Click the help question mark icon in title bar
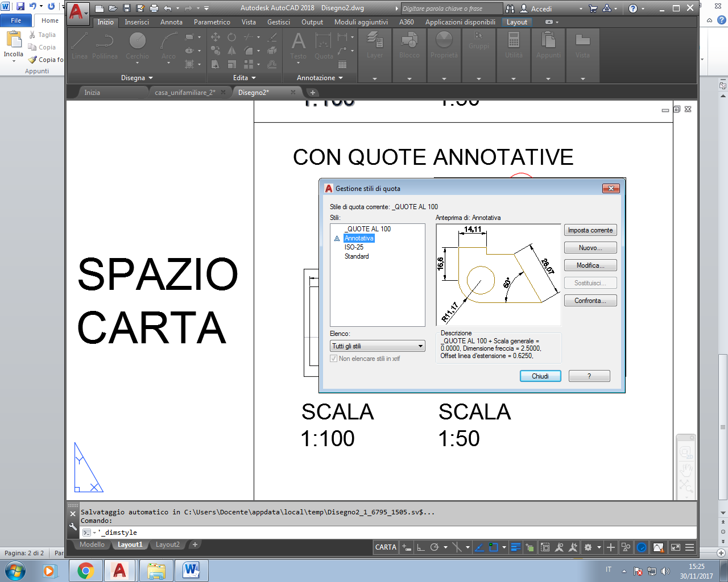 click(633, 9)
